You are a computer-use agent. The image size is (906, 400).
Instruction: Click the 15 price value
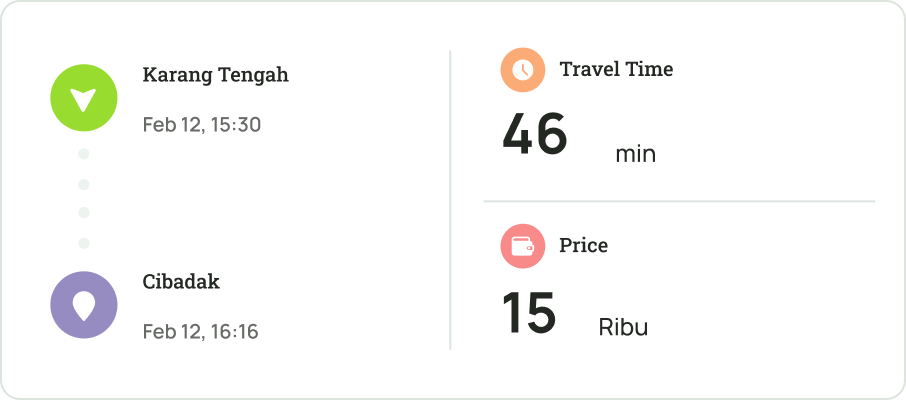point(528,313)
